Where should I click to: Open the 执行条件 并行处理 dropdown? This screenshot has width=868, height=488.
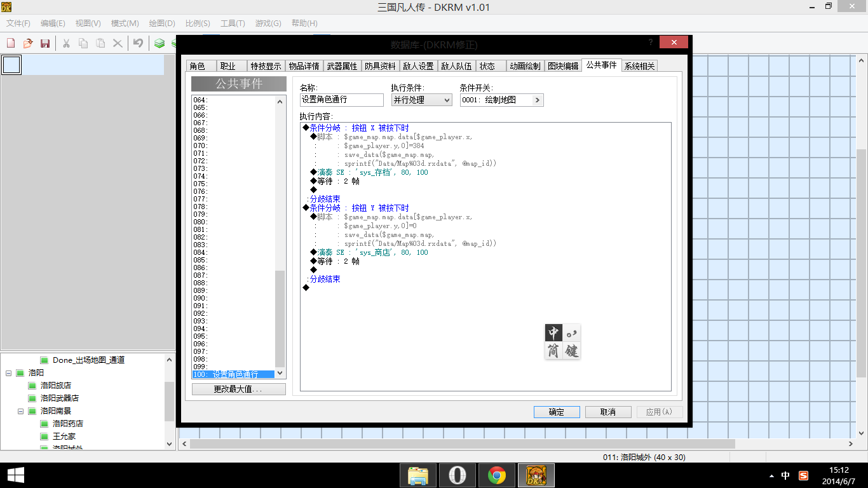click(x=422, y=100)
